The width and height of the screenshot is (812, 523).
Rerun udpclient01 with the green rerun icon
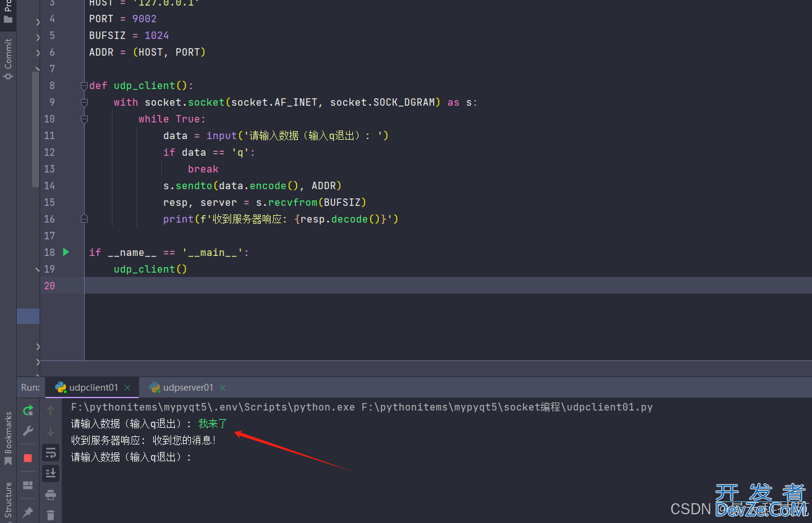28,410
